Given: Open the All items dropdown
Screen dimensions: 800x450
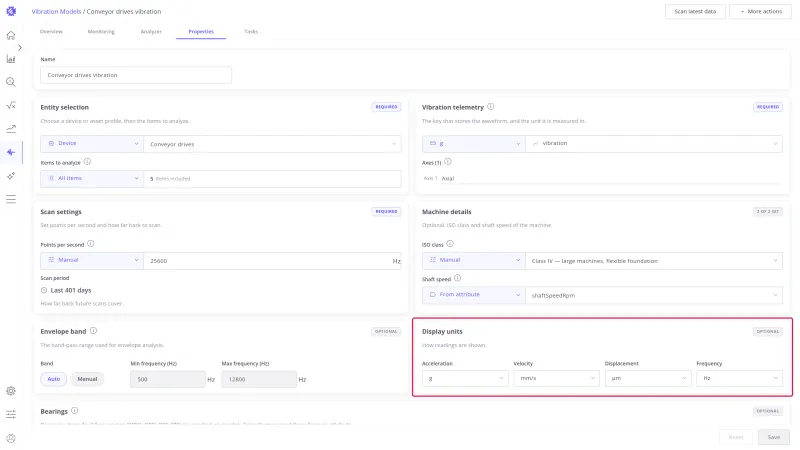Looking at the screenshot, I should 92,178.
